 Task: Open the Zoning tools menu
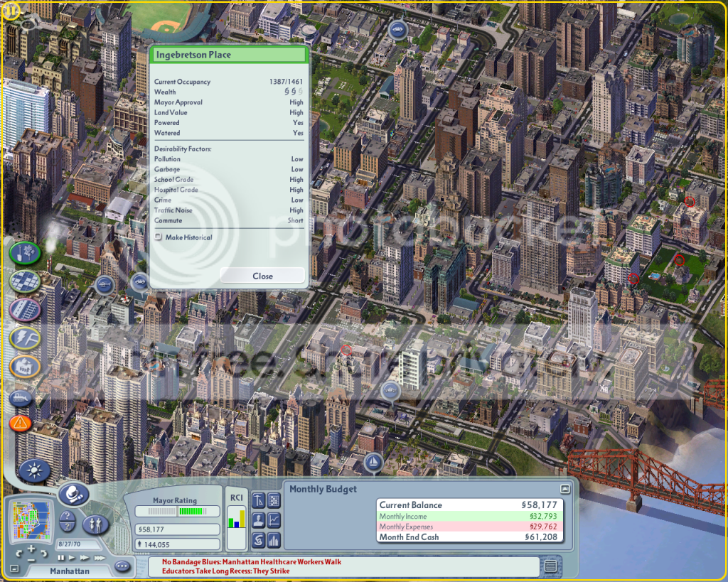pos(25,281)
